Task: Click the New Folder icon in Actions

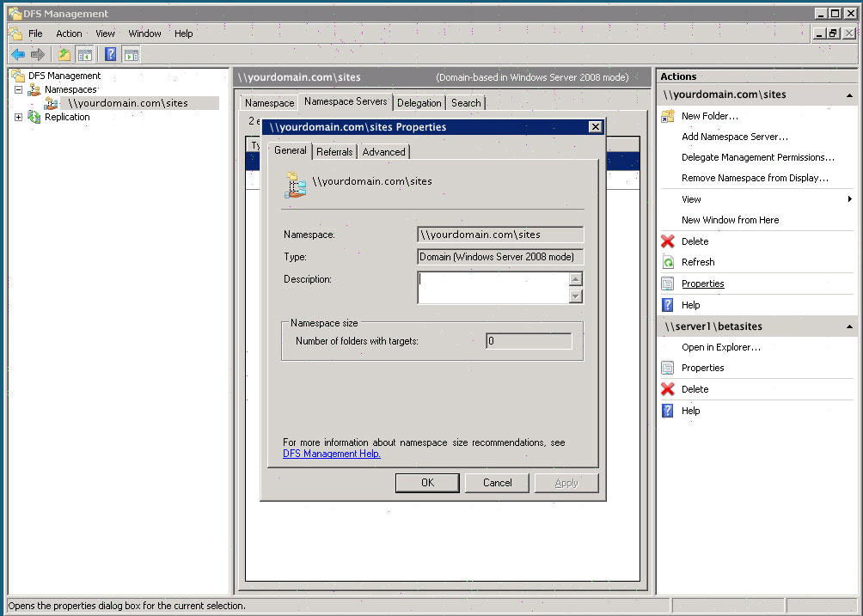Action: tap(668, 116)
